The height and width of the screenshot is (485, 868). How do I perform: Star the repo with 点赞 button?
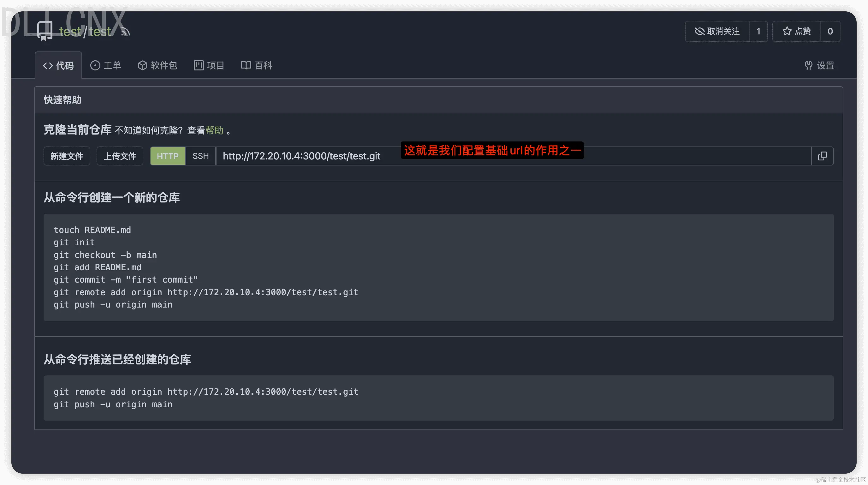[796, 31]
